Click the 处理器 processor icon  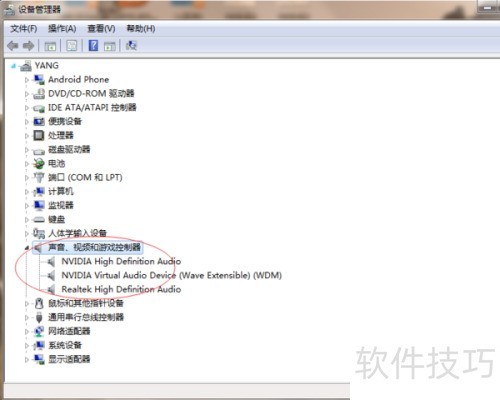click(39, 135)
